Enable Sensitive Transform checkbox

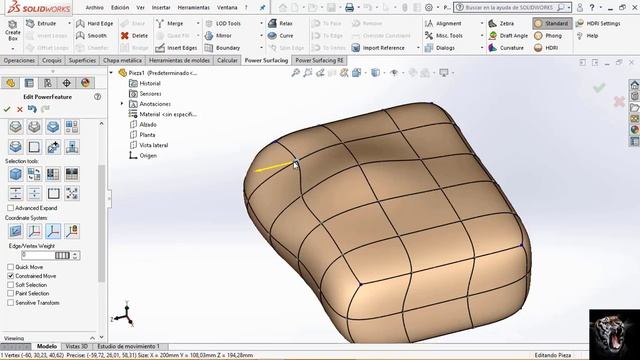[x=11, y=303]
